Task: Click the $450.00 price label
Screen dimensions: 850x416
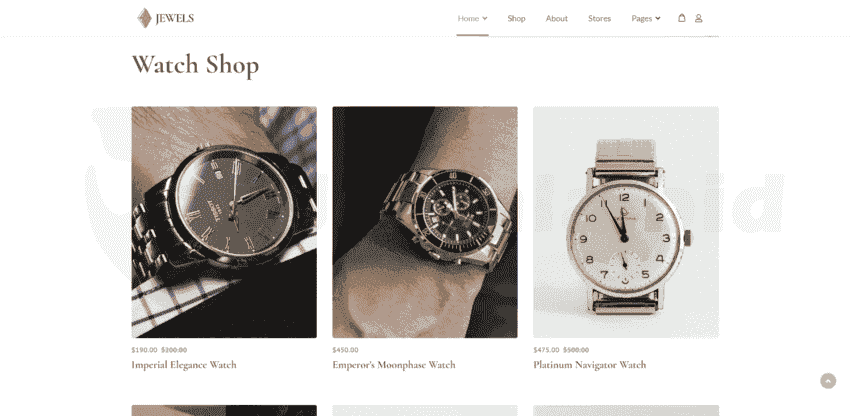Action: pos(345,350)
